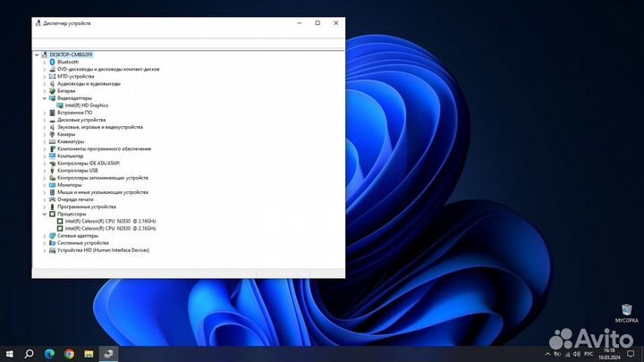Image resolution: width=644 pixels, height=362 pixels.
Task: Click the РУС input language indicator
Action: 589,354
